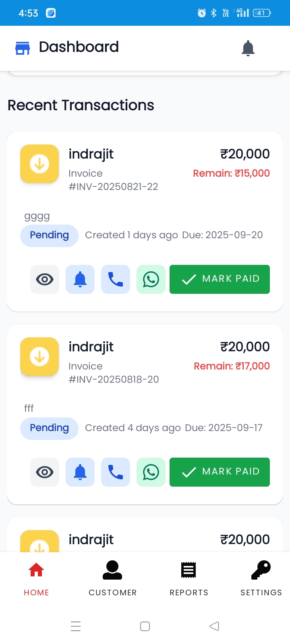Tap the reminder bell on the second invoice
Image resolution: width=290 pixels, height=644 pixels.
(80, 472)
